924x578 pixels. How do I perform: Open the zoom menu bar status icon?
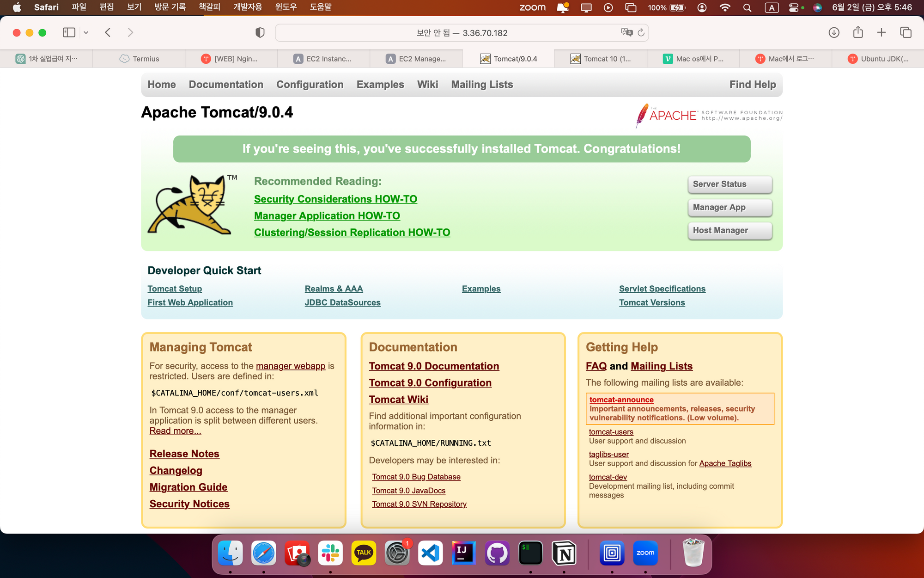tap(532, 7)
